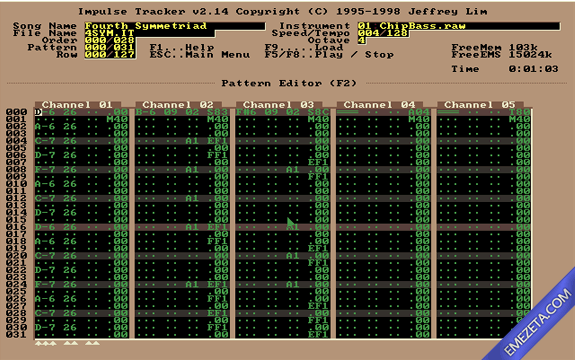575x360 pixels.
Task: Click note C-7 on row 004 of Channel 01
Action: (45, 141)
